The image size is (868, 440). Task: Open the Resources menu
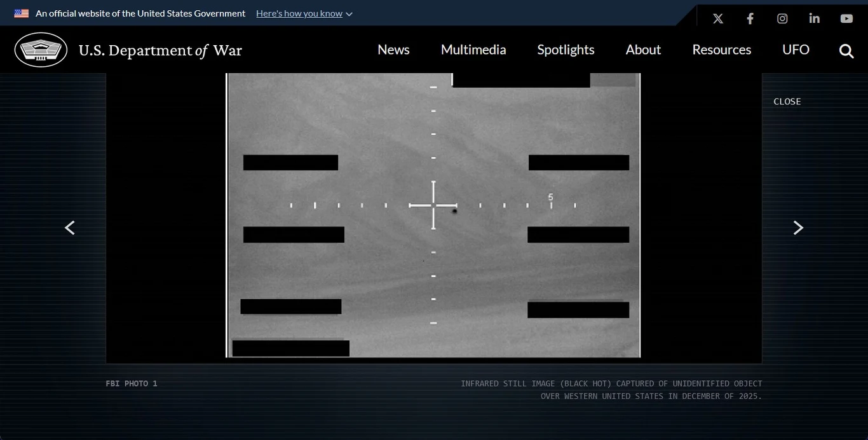pyautogui.click(x=721, y=50)
